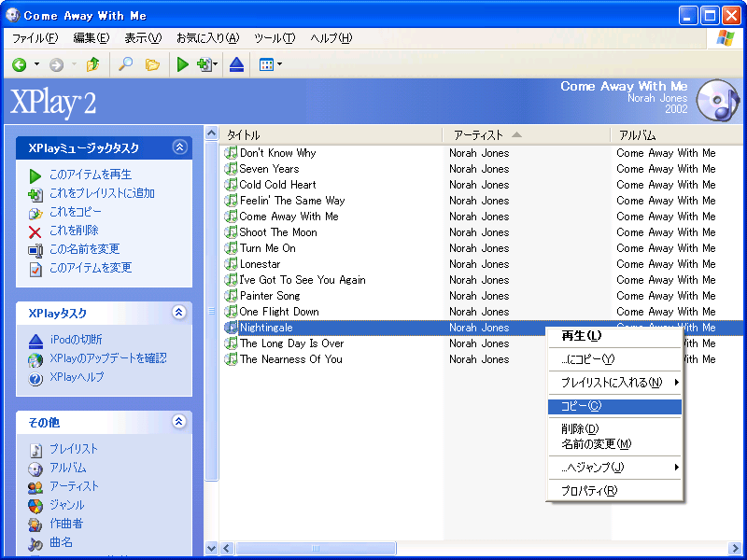Click the grey Forward arrow toolbar icon
Viewport: 747px width, 560px height.
coord(56,64)
